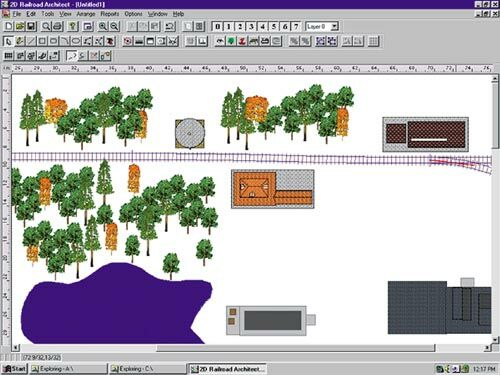Click the green tree scenery icon
The width and height of the screenshot is (500, 375).
[231, 41]
